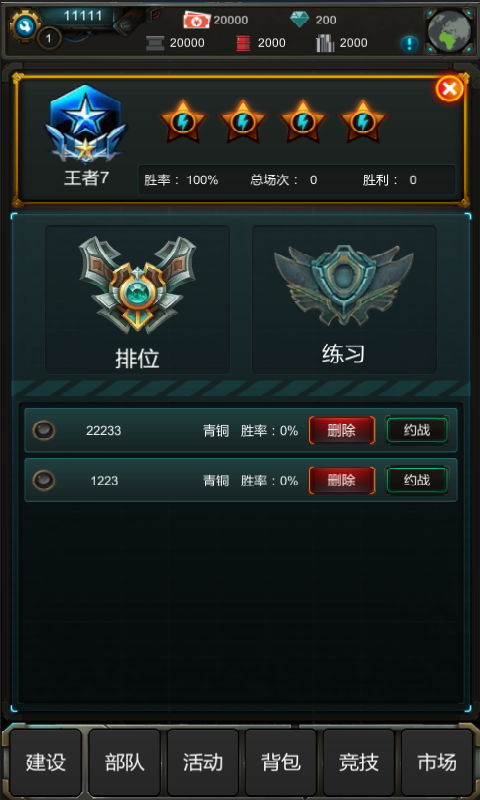Tap the blue exclamation notification icon

coord(409,43)
